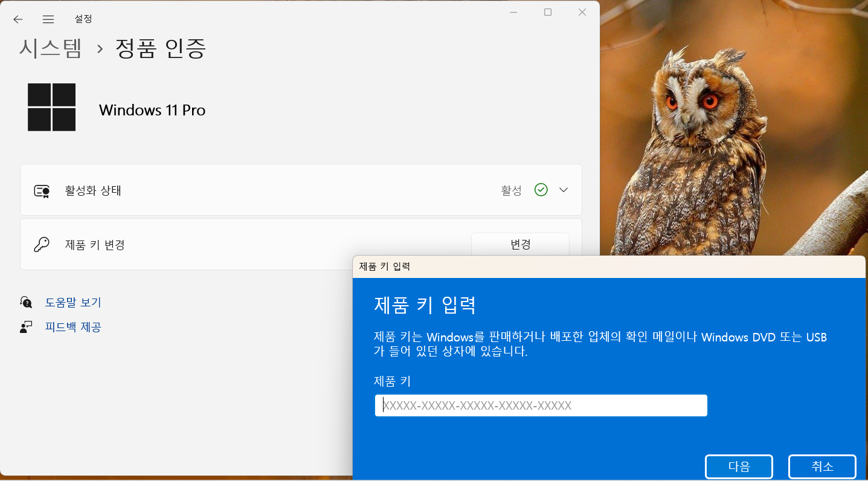Click the 제품 키 변경 label

click(95, 245)
